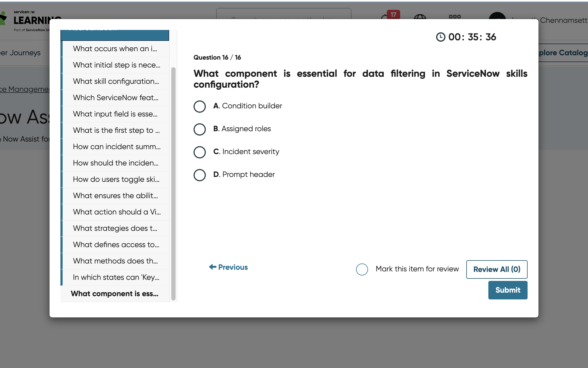The width and height of the screenshot is (588, 368).
Task: Select option C Incident severity
Action: coord(200,152)
